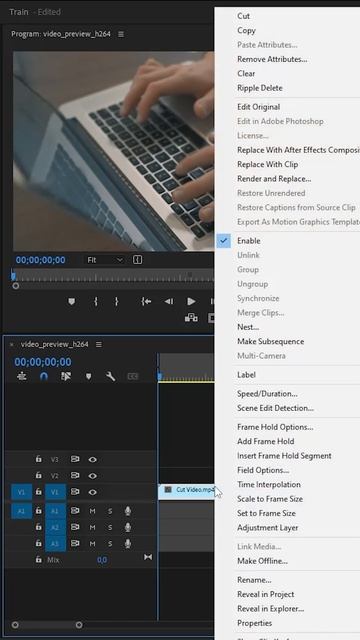The height and width of the screenshot is (640, 360).
Task: Toggle lock on audio track A1
Action: coord(38,511)
